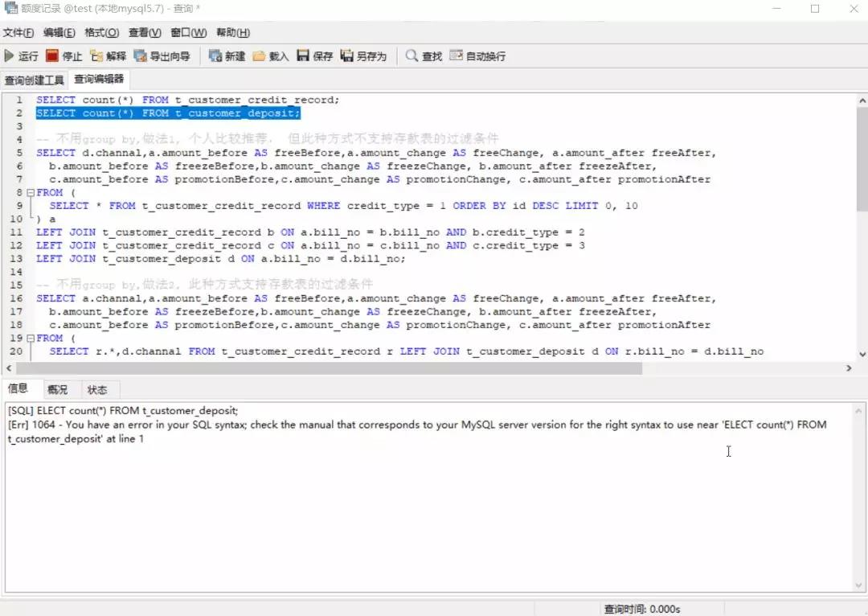Open the 帮助(H) menu

pyautogui.click(x=233, y=33)
